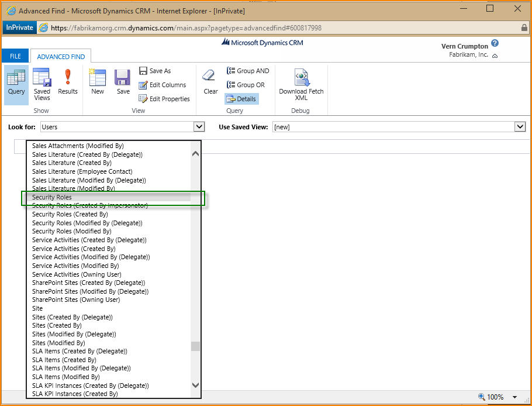Viewport: 532px width, 406px height.
Task: Expand the Use Saved View dropdown
Action: coord(520,127)
